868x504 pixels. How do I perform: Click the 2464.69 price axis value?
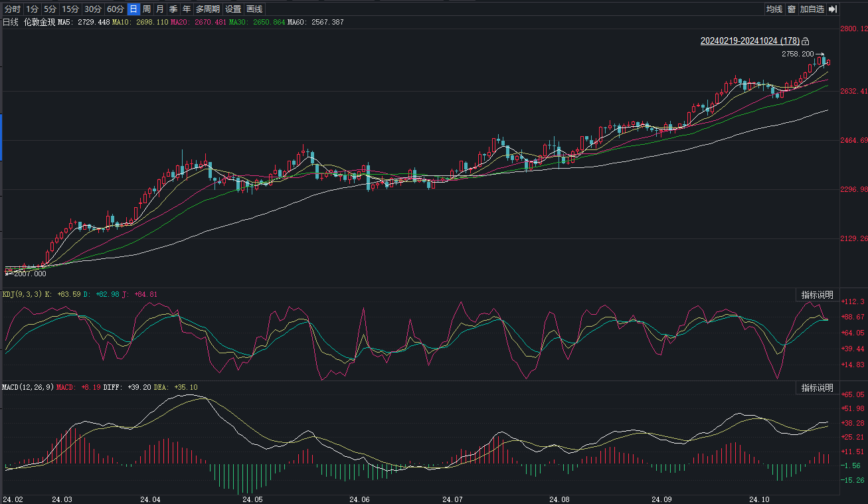pos(854,140)
